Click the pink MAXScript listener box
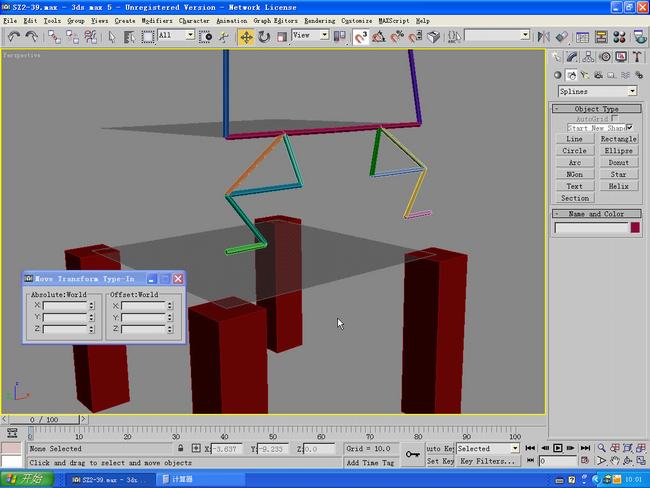 [x=12, y=448]
